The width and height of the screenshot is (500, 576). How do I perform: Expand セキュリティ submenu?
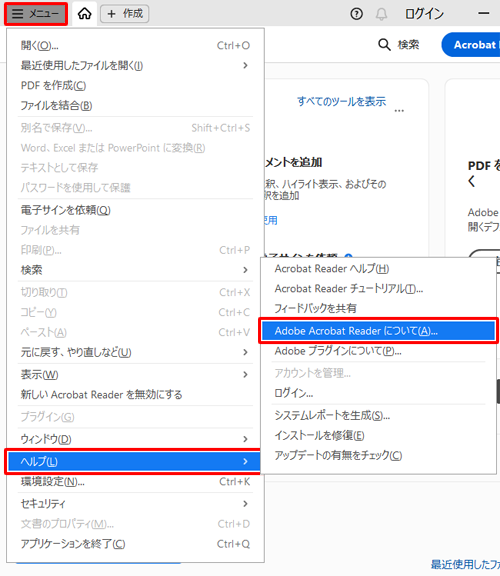[x=135, y=504]
